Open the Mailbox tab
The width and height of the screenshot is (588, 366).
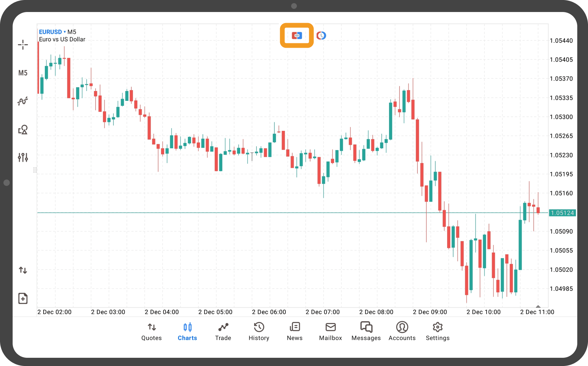331,332
